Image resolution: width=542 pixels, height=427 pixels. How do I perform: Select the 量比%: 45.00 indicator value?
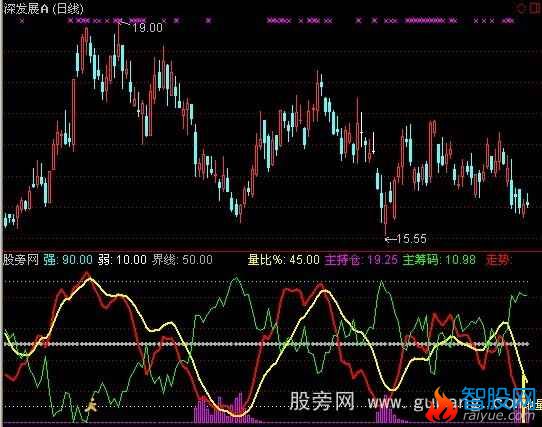[284, 260]
